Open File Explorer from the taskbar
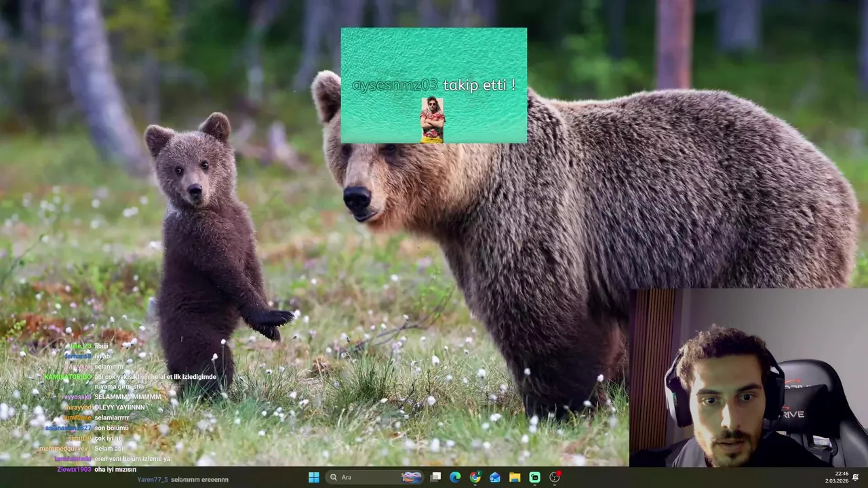This screenshot has width=868, height=488. pyautogui.click(x=515, y=477)
